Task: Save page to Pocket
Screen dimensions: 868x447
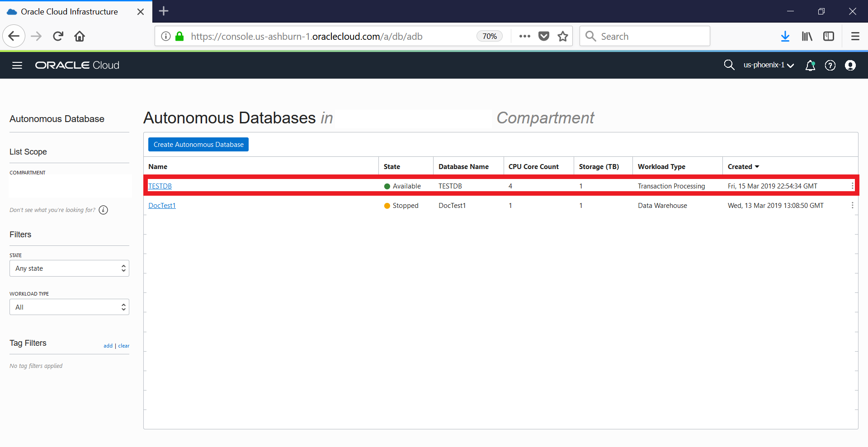Action: click(544, 36)
